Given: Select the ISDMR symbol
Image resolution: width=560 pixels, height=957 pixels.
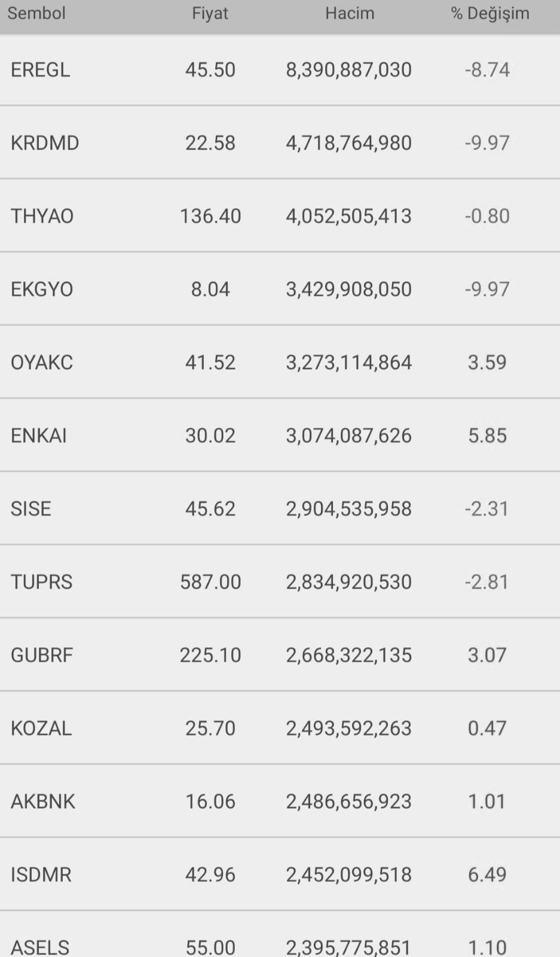Looking at the screenshot, I should [x=41, y=874].
